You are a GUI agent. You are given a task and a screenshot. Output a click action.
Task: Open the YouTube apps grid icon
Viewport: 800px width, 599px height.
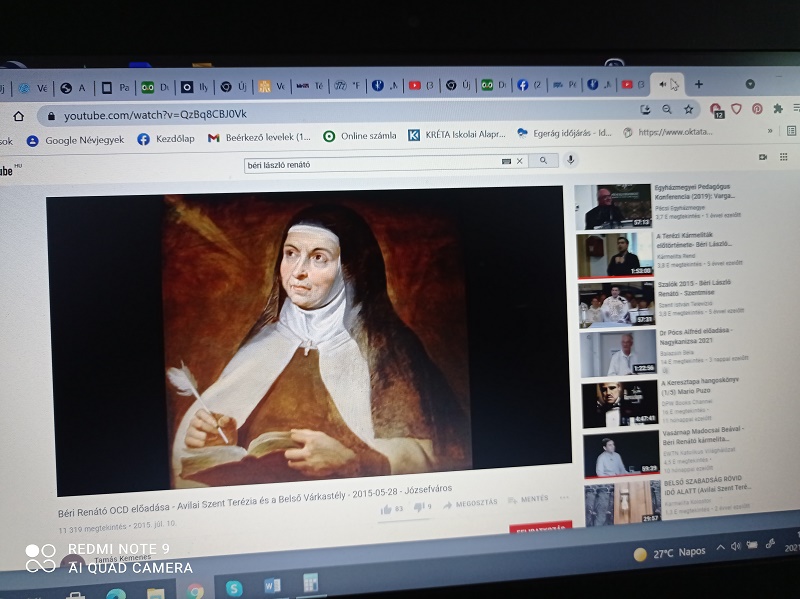click(x=783, y=157)
